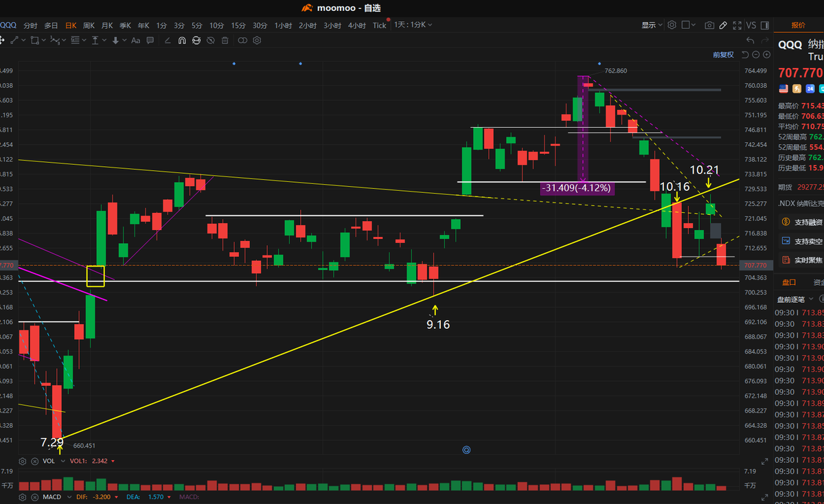This screenshot has height=504, width=824.
Task: Remove the VOL indicator
Action: (34, 461)
